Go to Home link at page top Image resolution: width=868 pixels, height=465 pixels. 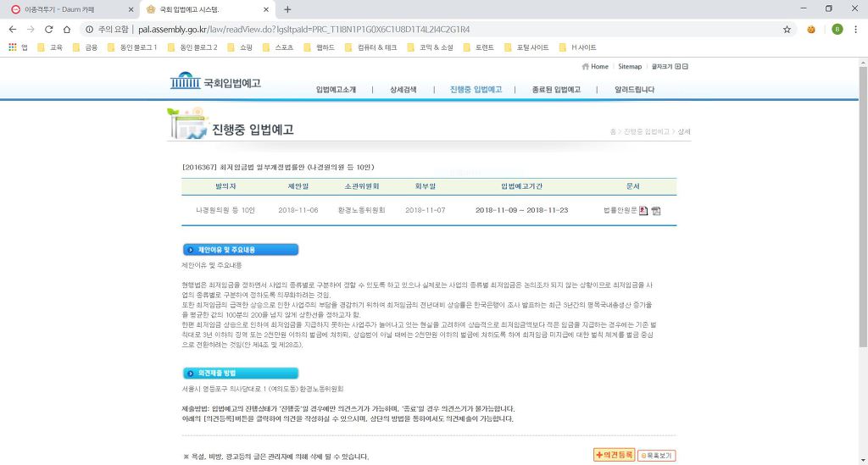595,66
